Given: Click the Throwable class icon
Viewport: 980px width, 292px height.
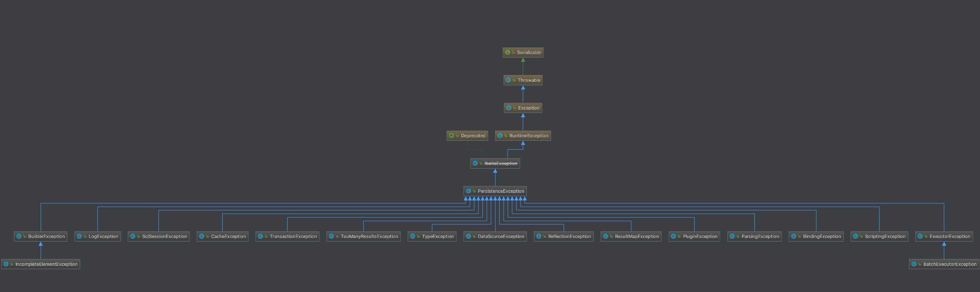Looking at the screenshot, I should point(508,80).
